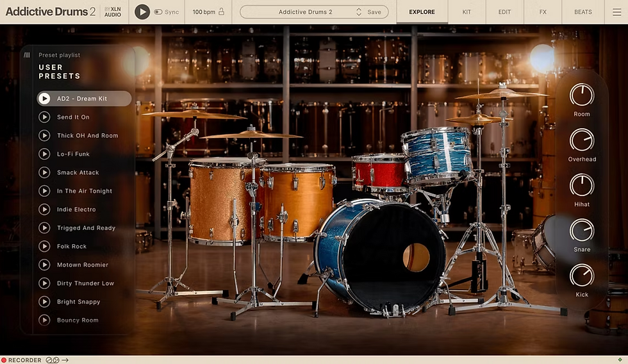Select the 'Indie Electro' preset name
Viewport: 628px width, 364px height.
click(76, 210)
